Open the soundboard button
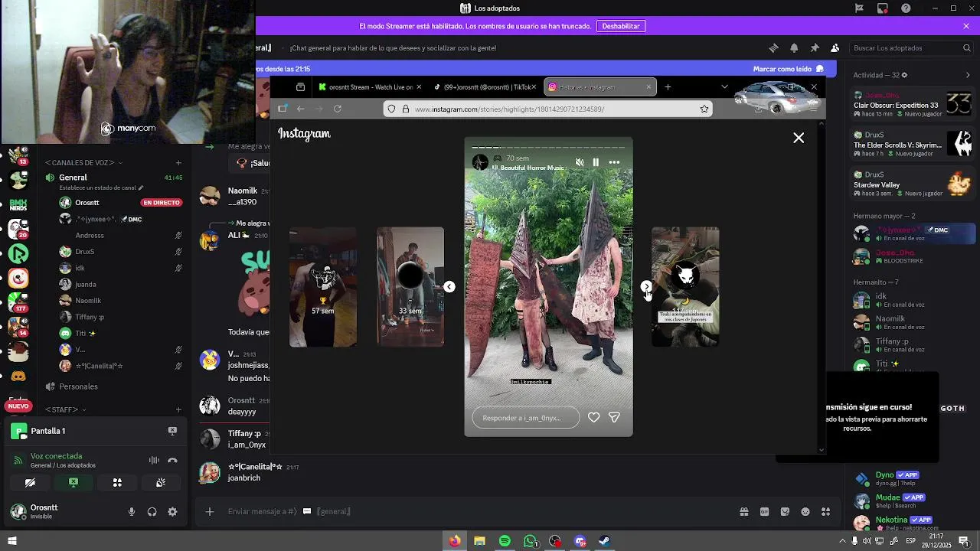This screenshot has width=980, height=551. tap(161, 483)
